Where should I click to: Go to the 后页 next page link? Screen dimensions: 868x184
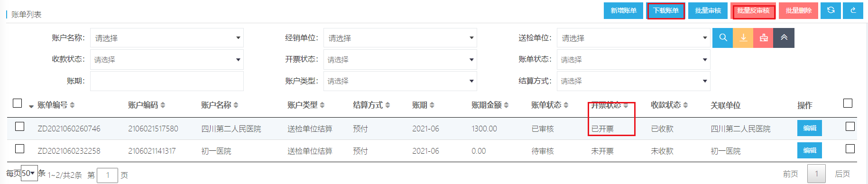(842, 174)
